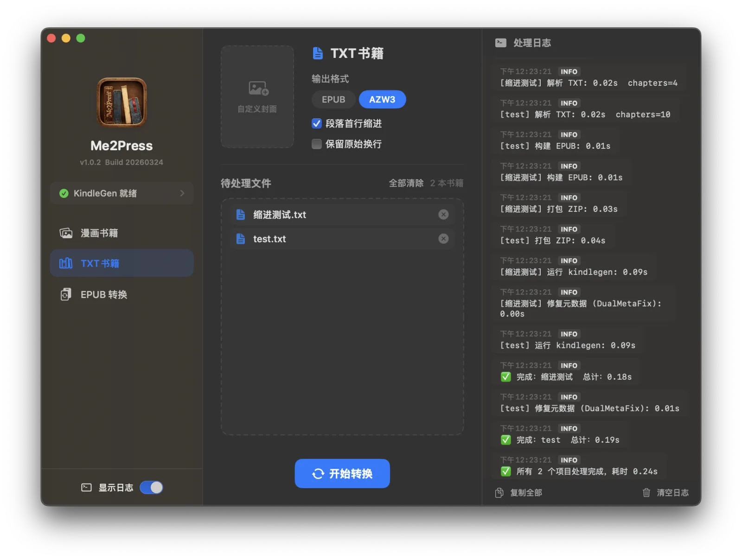Click 全部清除 to clear files
The image size is (742, 560).
click(x=406, y=183)
